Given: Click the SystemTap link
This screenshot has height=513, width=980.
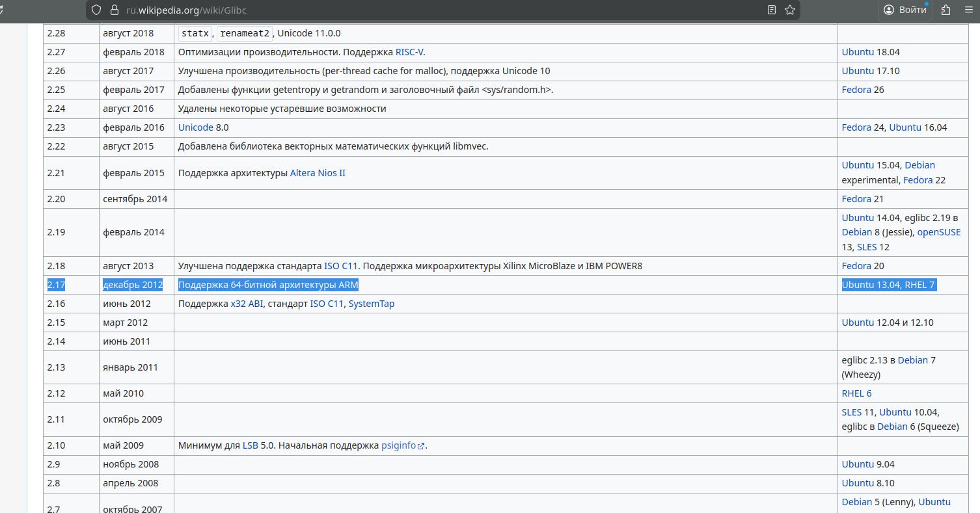Looking at the screenshot, I should pyautogui.click(x=371, y=304).
